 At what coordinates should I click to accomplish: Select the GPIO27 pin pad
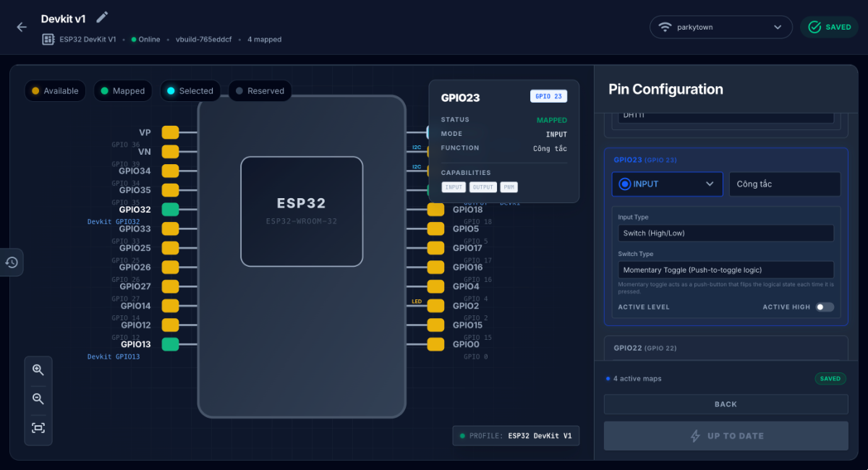[x=170, y=286]
